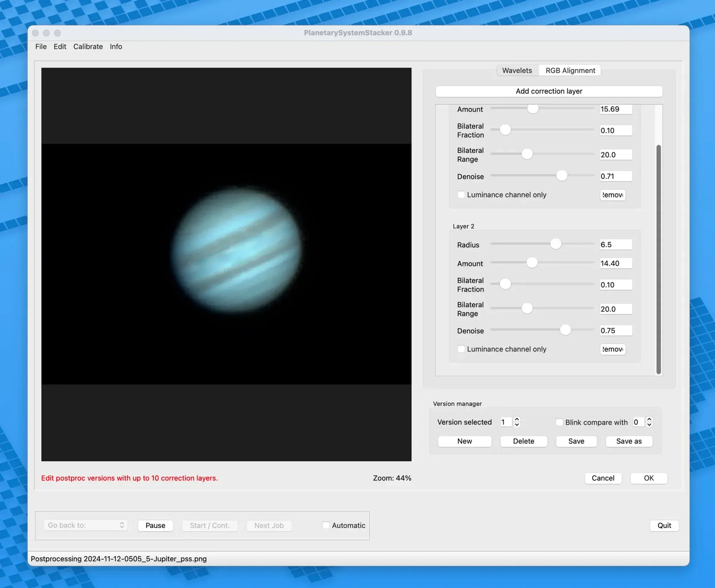715x588 pixels.
Task: Switch to the Wavelets tab
Action: [x=517, y=70]
